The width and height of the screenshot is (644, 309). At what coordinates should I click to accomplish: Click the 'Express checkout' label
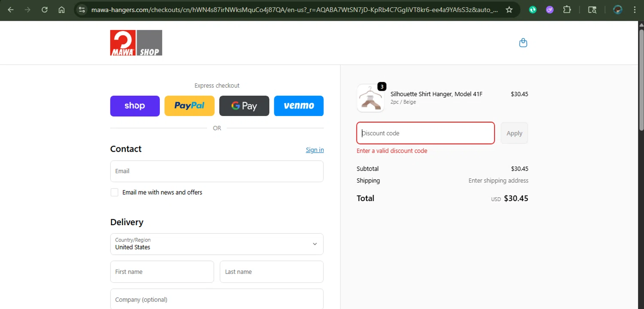pos(217,86)
